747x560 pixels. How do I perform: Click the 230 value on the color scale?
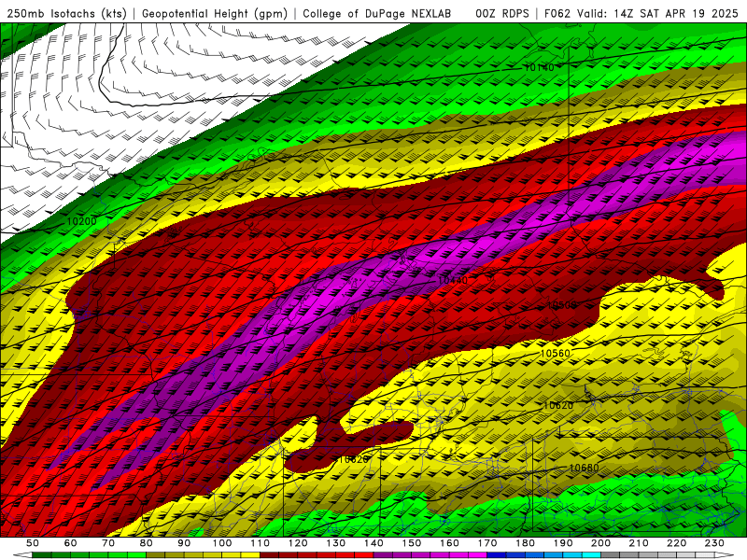coord(714,543)
